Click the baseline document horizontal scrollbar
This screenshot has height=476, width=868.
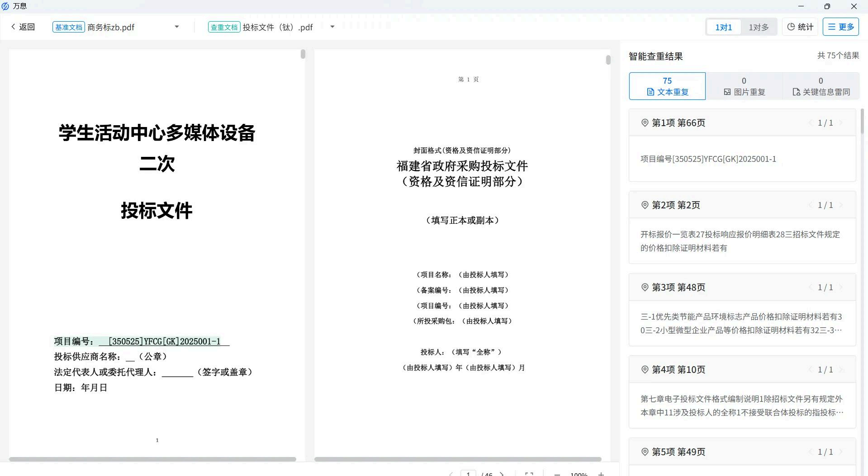(152, 459)
